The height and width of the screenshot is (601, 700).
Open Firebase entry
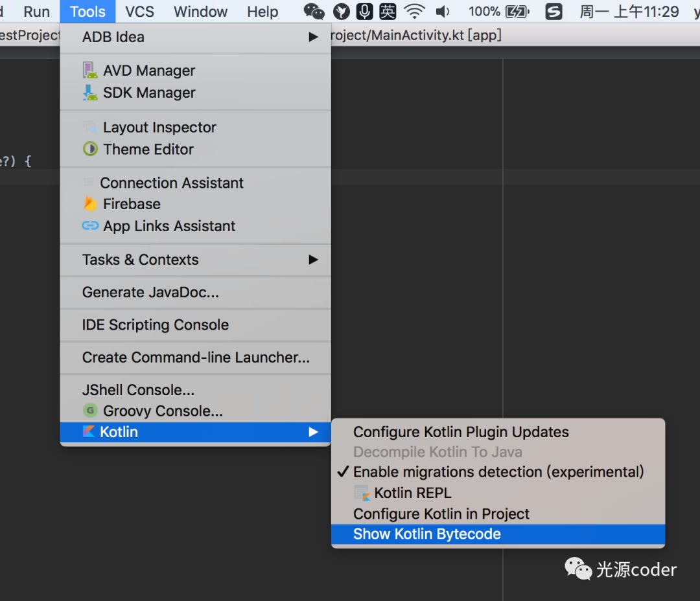(196, 204)
